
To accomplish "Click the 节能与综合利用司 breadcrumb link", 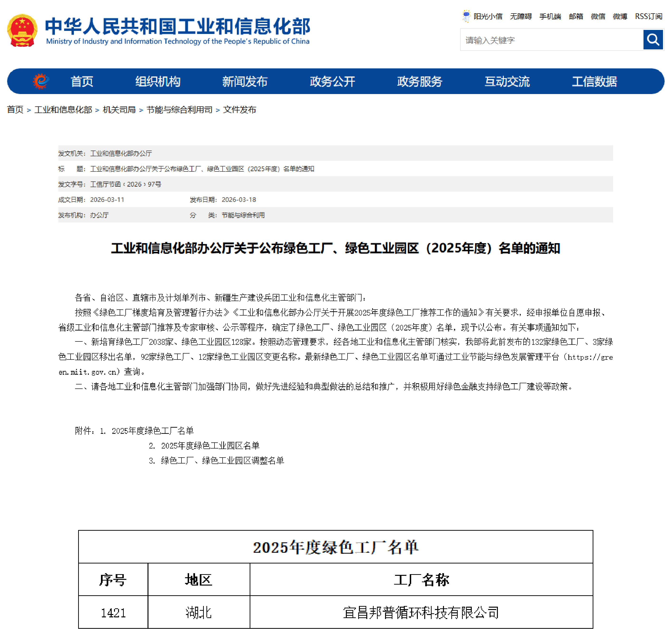I will (x=180, y=110).
